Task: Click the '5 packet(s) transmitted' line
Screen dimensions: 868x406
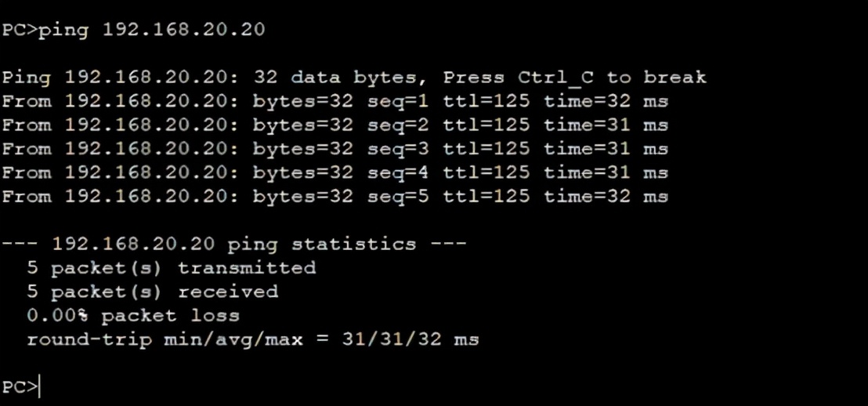Action: (171, 268)
